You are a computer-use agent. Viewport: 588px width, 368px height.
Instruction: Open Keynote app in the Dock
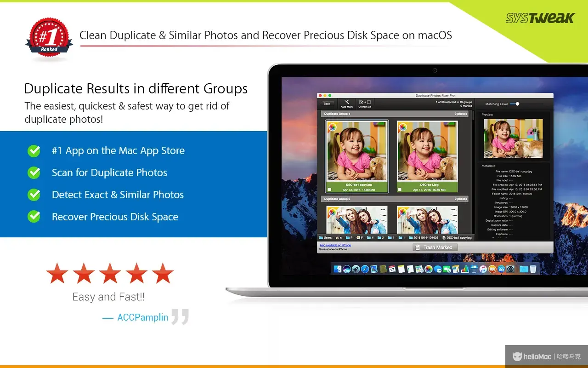point(474,269)
